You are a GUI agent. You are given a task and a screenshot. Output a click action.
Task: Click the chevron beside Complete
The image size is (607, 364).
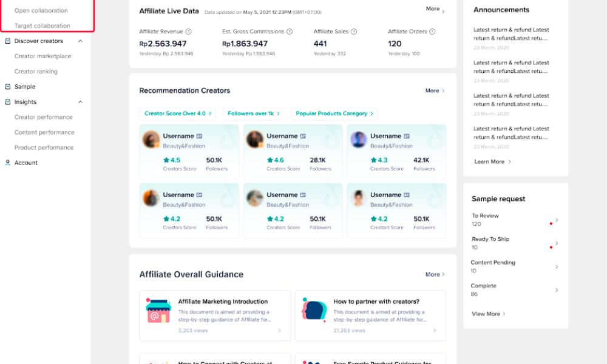[557, 290]
